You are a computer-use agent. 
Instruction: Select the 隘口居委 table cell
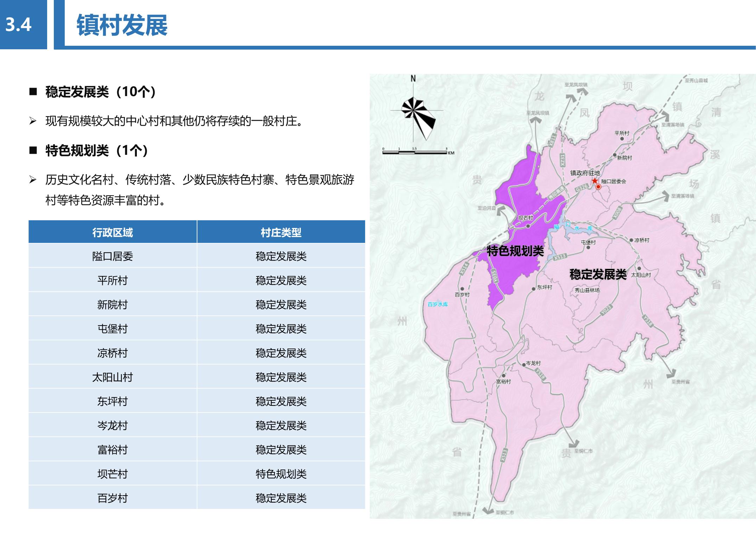pos(113,256)
